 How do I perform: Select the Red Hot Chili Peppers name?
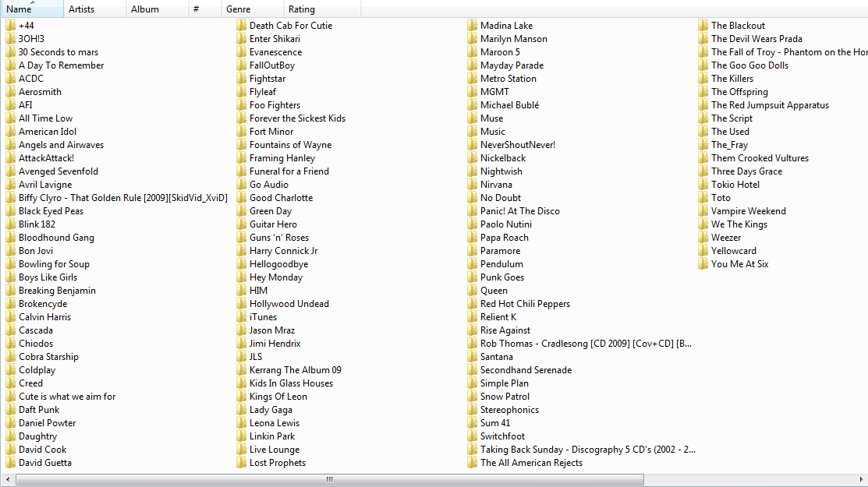click(525, 303)
